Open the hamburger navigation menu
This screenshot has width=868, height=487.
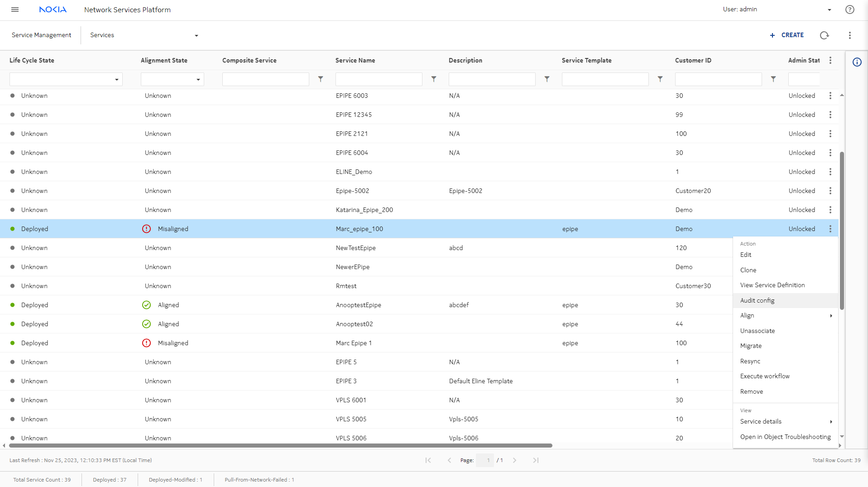click(15, 10)
